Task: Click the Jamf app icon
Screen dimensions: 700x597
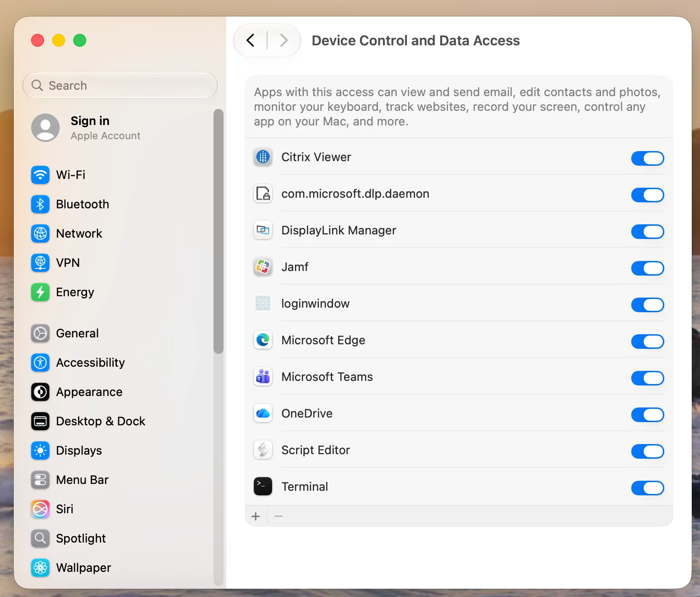Action: (x=263, y=267)
